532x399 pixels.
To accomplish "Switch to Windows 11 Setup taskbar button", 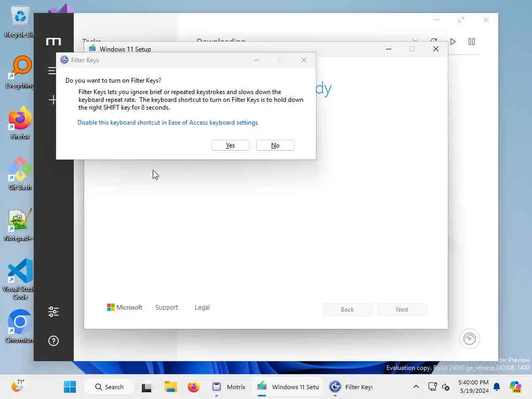I will point(288,387).
